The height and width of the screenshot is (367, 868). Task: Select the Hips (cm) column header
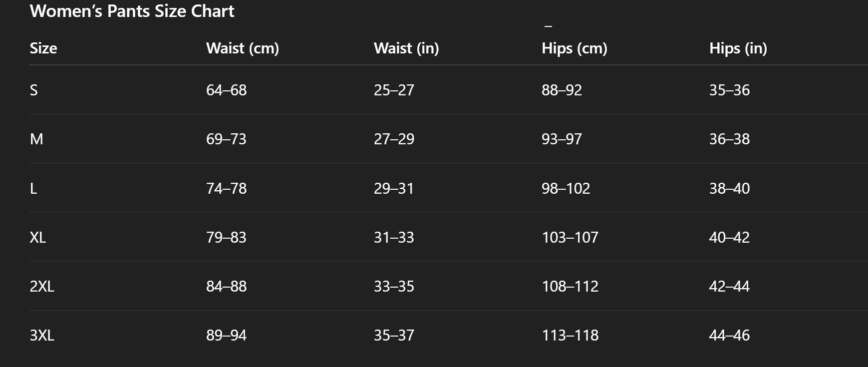click(x=575, y=48)
